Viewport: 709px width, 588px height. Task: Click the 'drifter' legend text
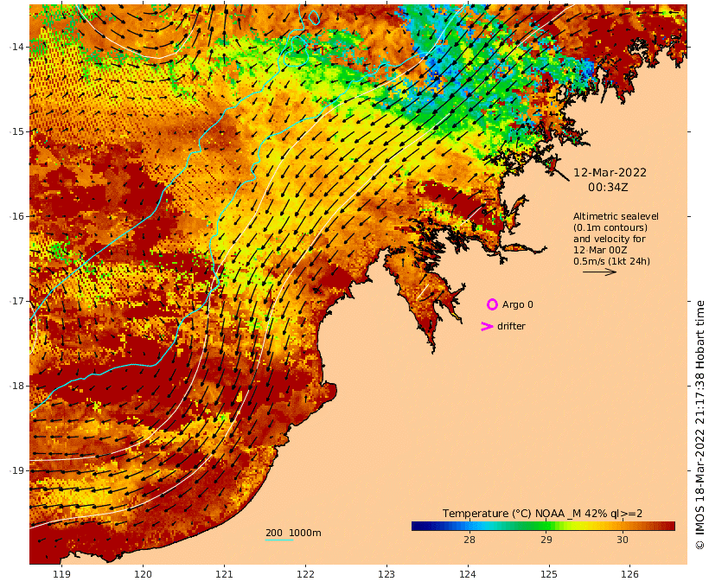click(511, 326)
